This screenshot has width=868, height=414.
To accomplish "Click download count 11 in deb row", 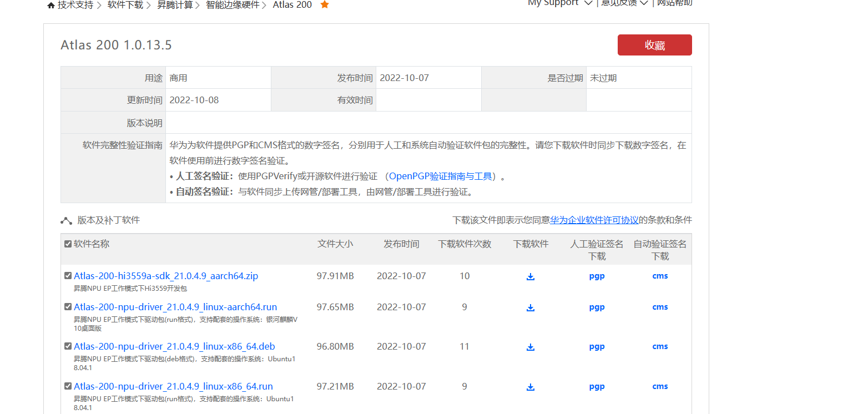I will pyautogui.click(x=465, y=346).
